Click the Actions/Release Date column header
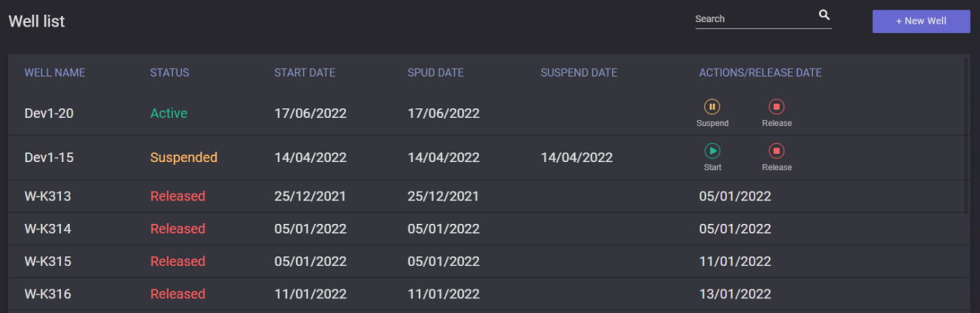Image resolution: width=980 pixels, height=313 pixels. pyautogui.click(x=760, y=73)
